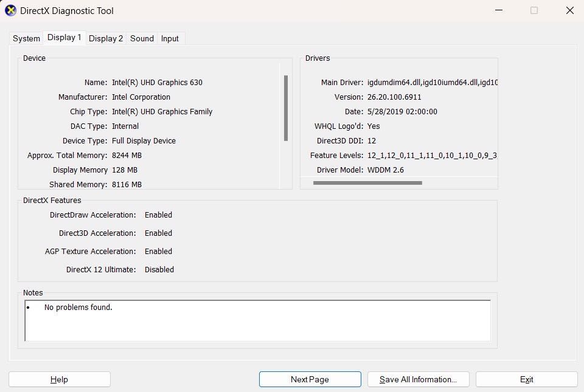This screenshot has height=392, width=584.
Task: Click the Device panel vertical scrollbar
Action: (286, 108)
